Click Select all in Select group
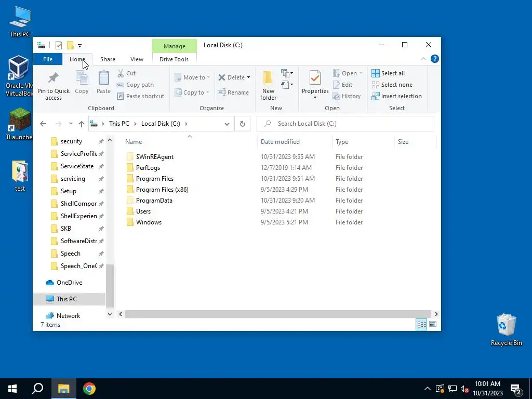This screenshot has width=532, height=399. pos(388,73)
